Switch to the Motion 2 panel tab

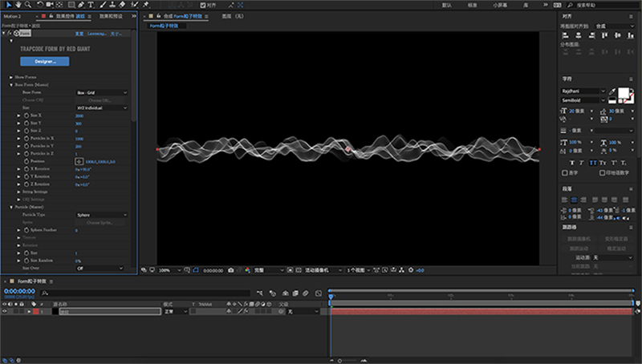pos(12,16)
